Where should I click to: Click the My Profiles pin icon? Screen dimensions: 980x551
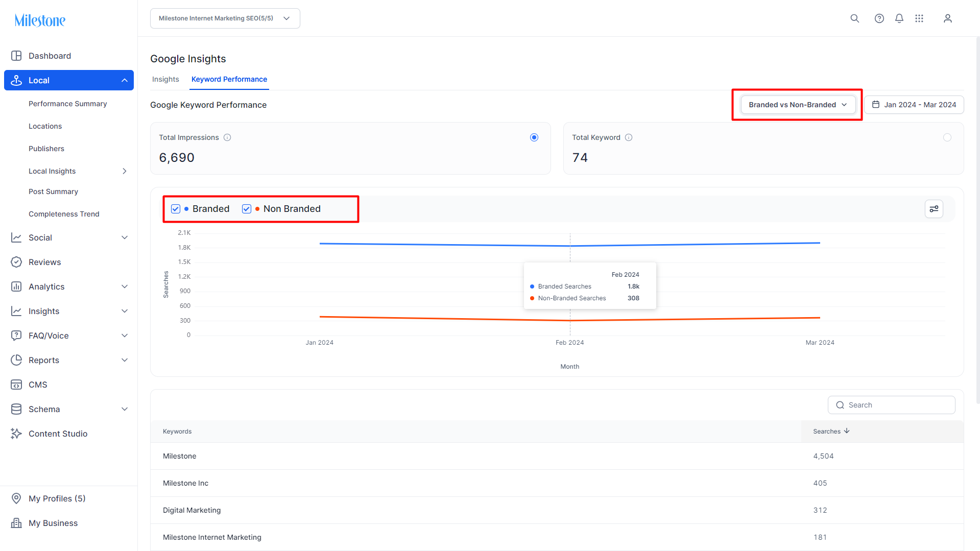pos(16,498)
